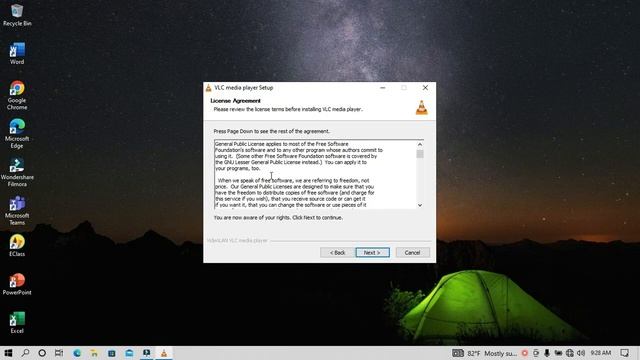The width and height of the screenshot is (640, 360).
Task: Cancel the VLC media player Setup
Action: click(412, 253)
